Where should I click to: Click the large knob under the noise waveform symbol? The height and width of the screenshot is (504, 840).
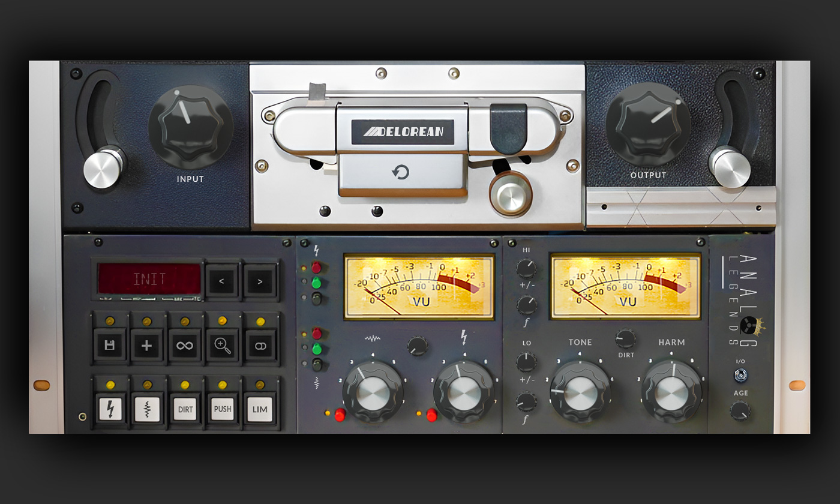click(x=373, y=393)
